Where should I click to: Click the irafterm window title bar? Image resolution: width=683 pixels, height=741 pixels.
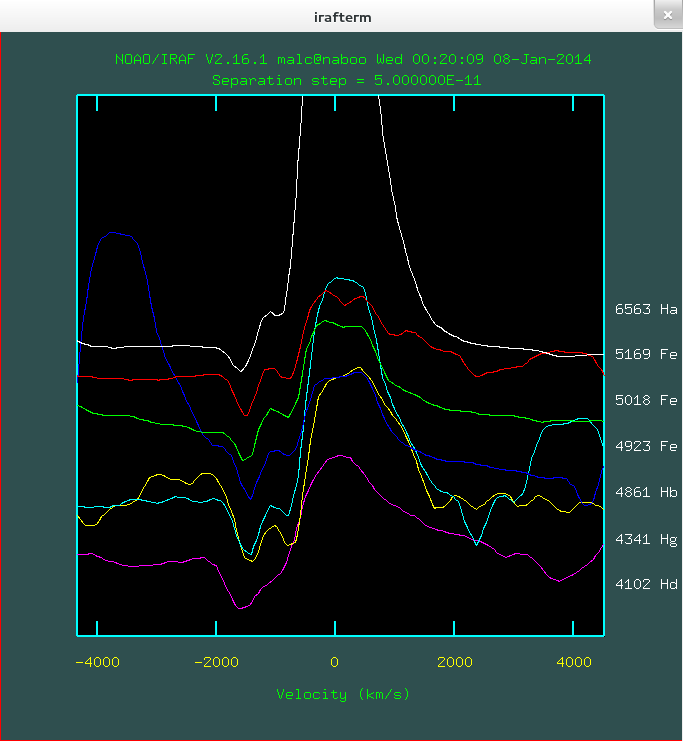341,17
